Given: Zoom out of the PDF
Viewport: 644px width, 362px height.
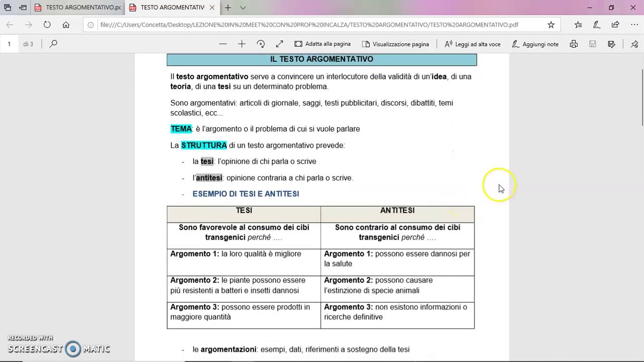Looking at the screenshot, I should pos(223,44).
